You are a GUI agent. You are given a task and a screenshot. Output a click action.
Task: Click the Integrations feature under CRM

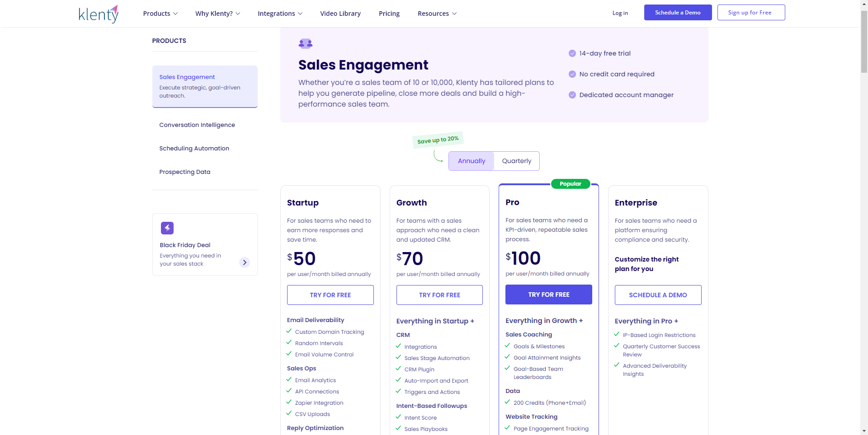point(420,347)
